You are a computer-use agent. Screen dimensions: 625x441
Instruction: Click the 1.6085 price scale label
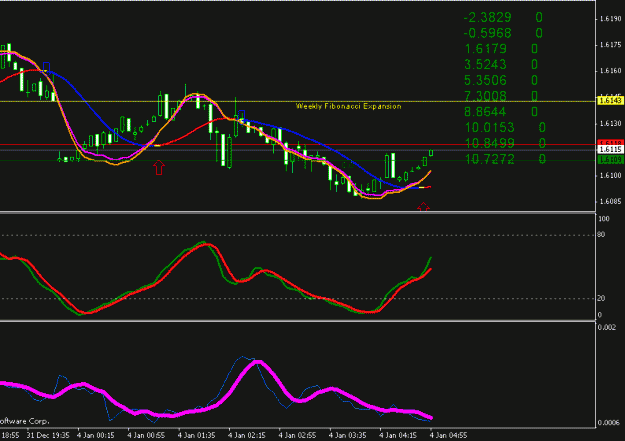(610, 201)
